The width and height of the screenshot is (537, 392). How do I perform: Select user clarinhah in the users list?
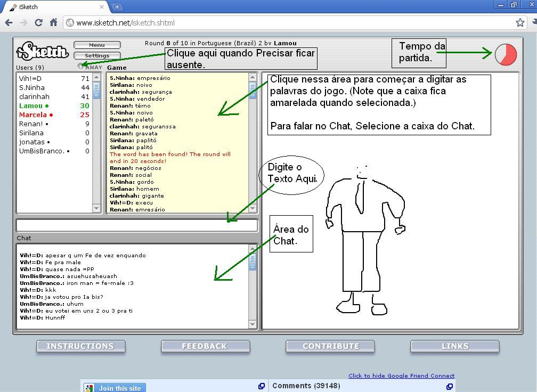pyautogui.click(x=54, y=96)
